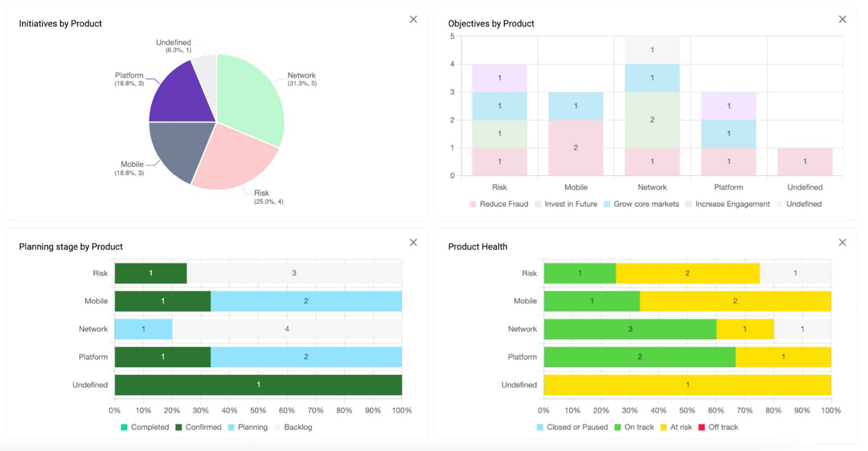
Task: Toggle On track legend item
Action: (634, 427)
